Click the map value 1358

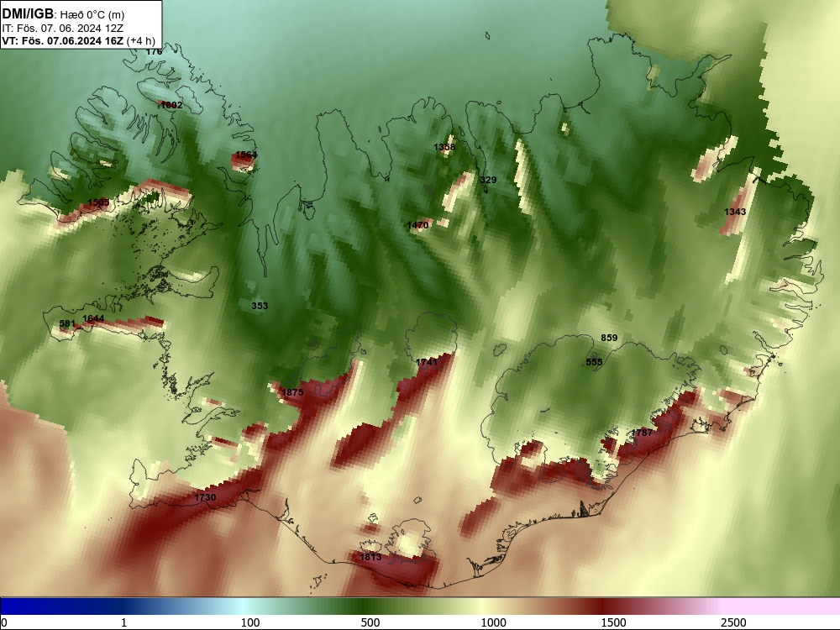[444, 147]
